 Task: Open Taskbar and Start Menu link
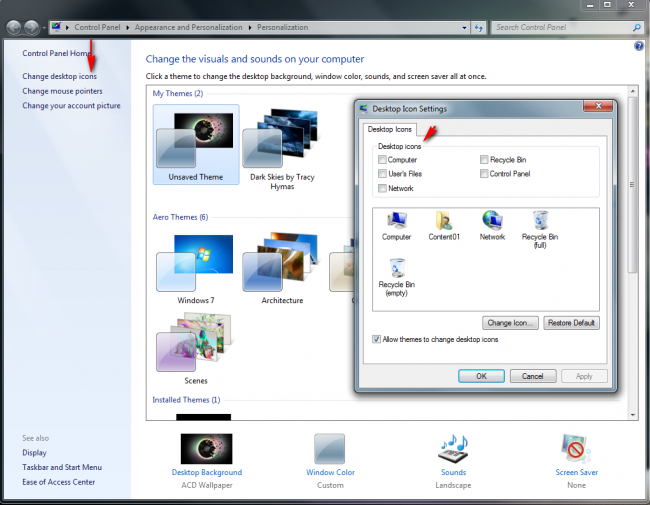coord(62,467)
